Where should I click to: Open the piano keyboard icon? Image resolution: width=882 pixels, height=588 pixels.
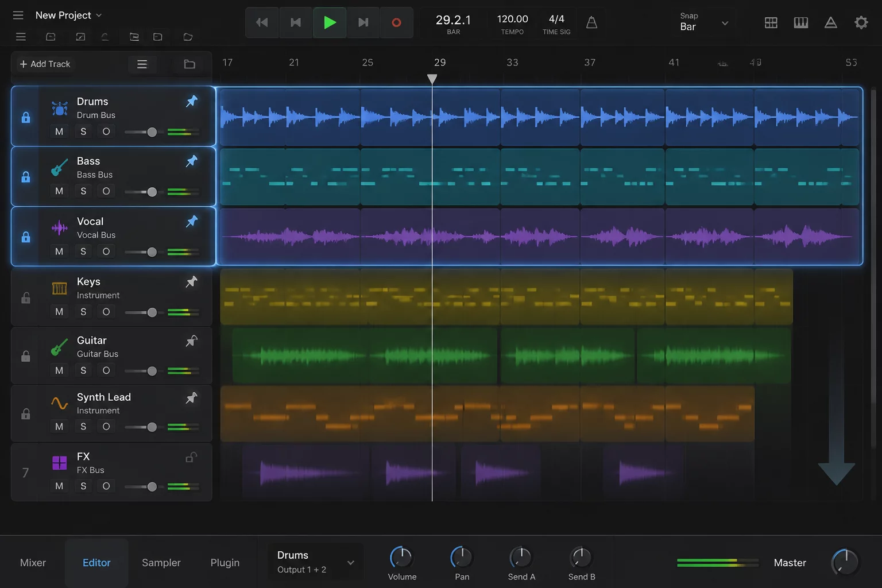(800, 22)
